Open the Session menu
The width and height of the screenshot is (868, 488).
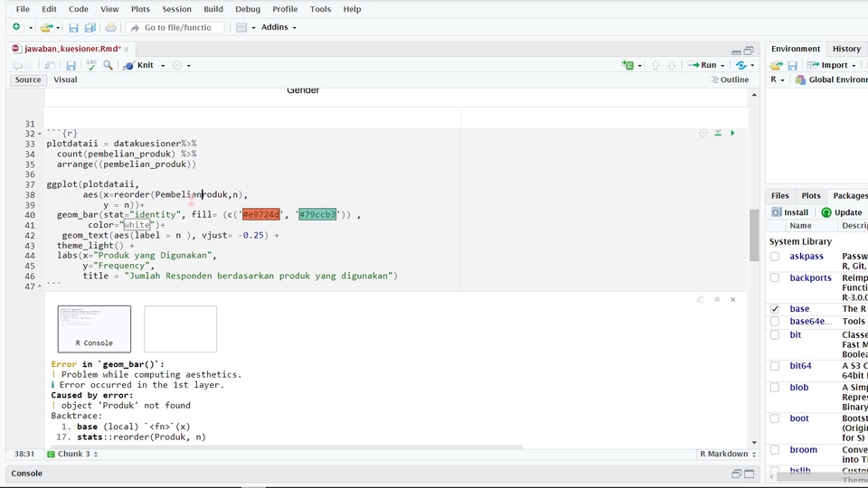[x=176, y=9]
